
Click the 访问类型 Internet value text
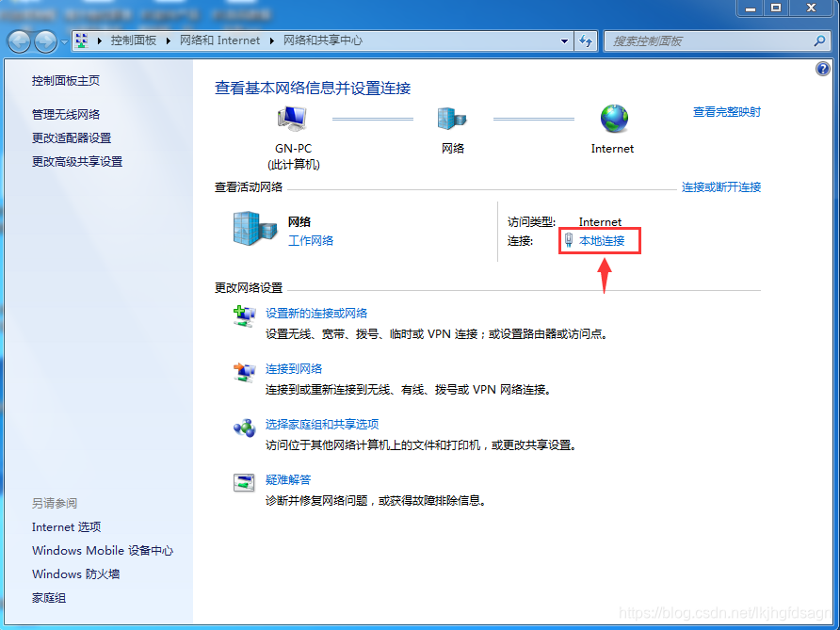600,222
